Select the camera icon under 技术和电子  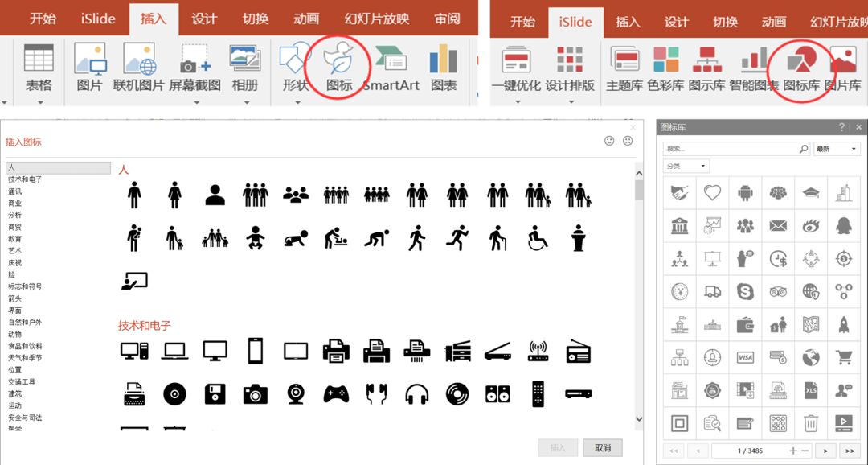pos(256,394)
